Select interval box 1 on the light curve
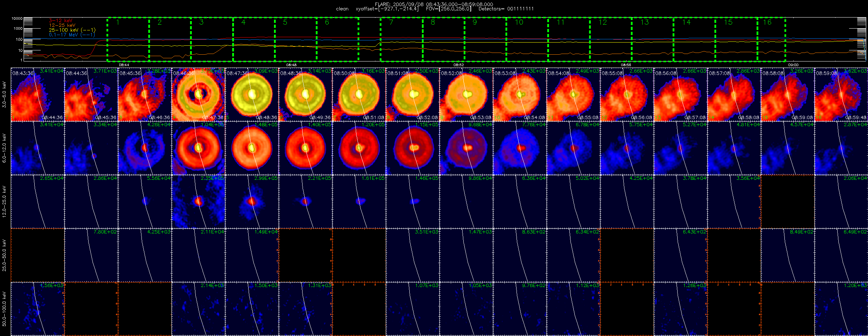Image resolution: width=868 pixels, height=336 pixels. (128, 39)
